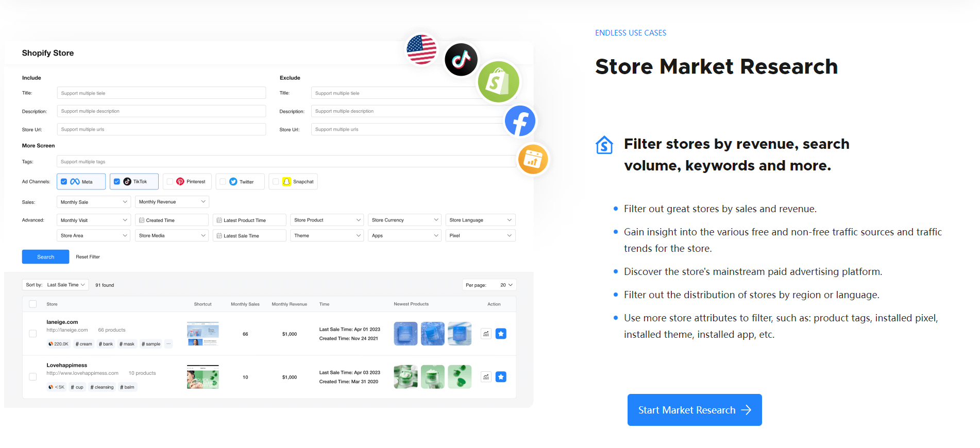Viewport: 980px width, 448px height.
Task: Click the # balm tag
Action: coord(127,387)
